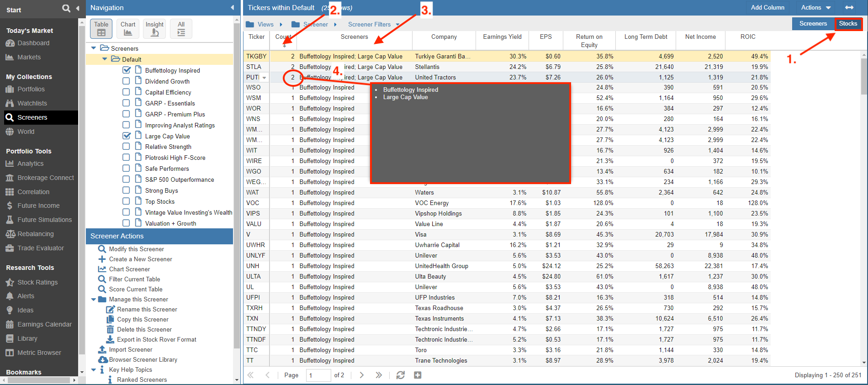This screenshot has height=385, width=868.
Task: Click the Add Column button
Action: pyautogui.click(x=767, y=8)
